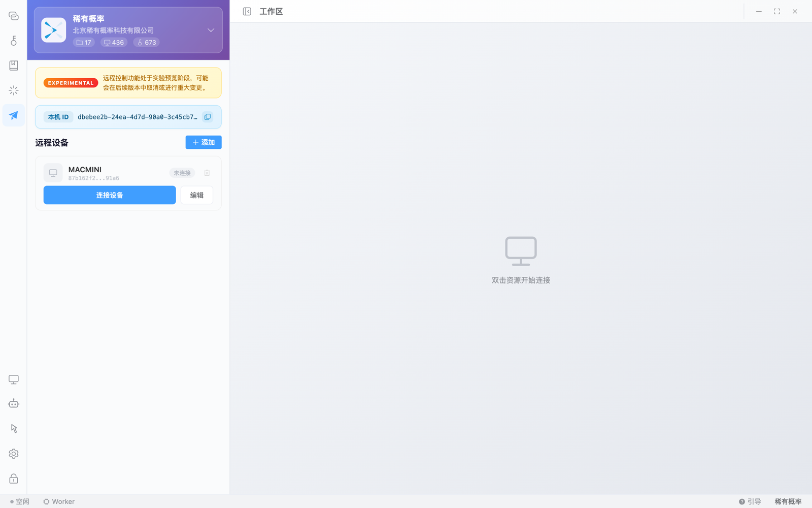The image size is (812, 508).
Task: Expand the 稀有概率 organization dropdown chevron
Action: click(x=211, y=30)
